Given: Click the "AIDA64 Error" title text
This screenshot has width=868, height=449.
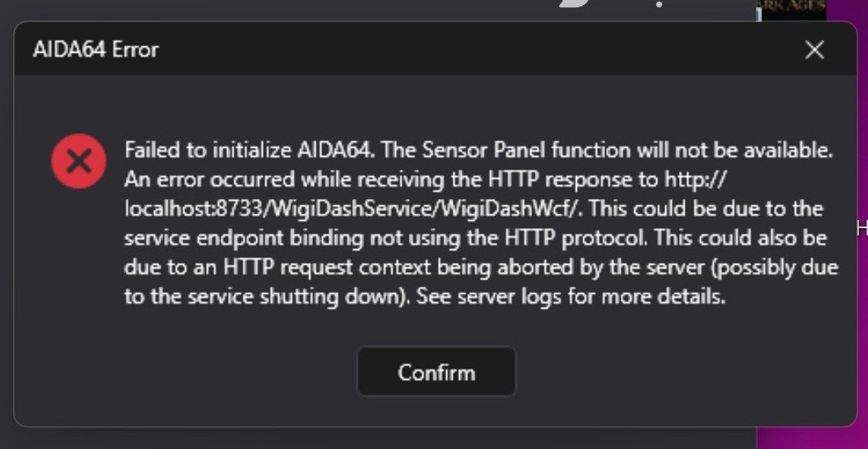Looking at the screenshot, I should tap(96, 50).
